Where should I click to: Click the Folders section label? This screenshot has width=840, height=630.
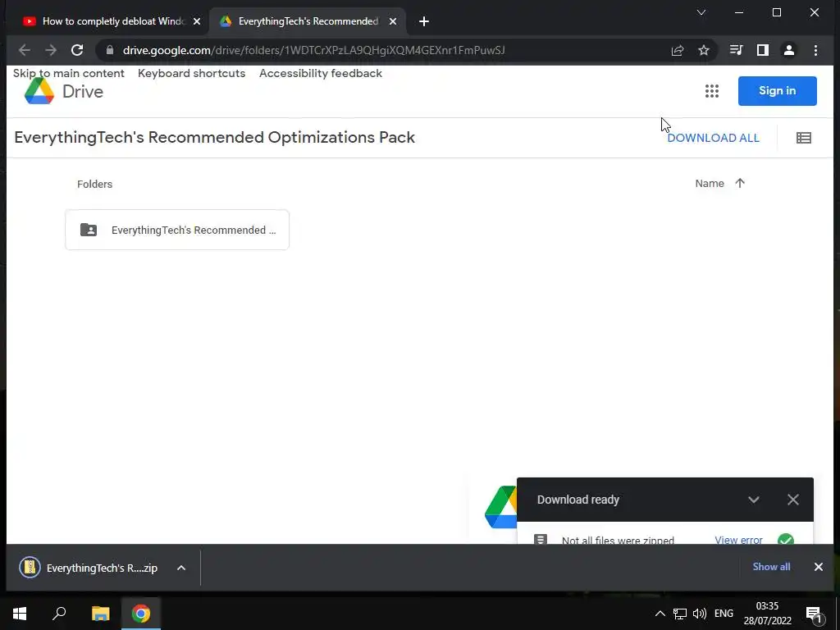(x=94, y=185)
